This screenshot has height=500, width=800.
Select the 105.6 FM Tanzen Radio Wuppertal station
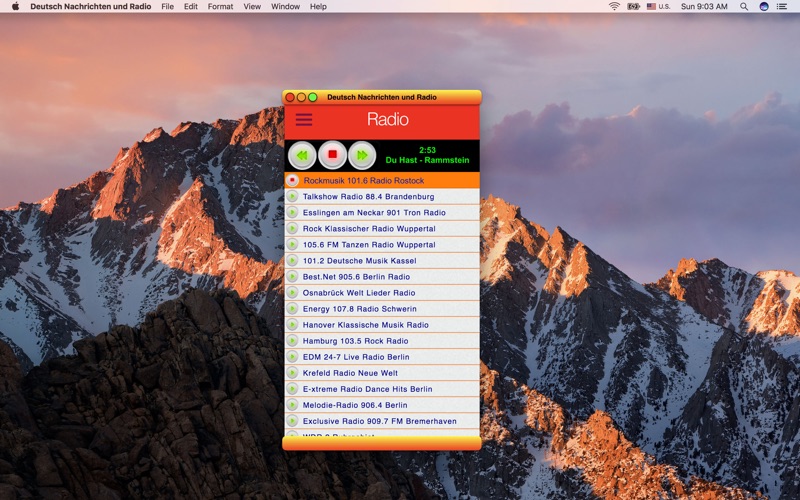click(x=382, y=244)
